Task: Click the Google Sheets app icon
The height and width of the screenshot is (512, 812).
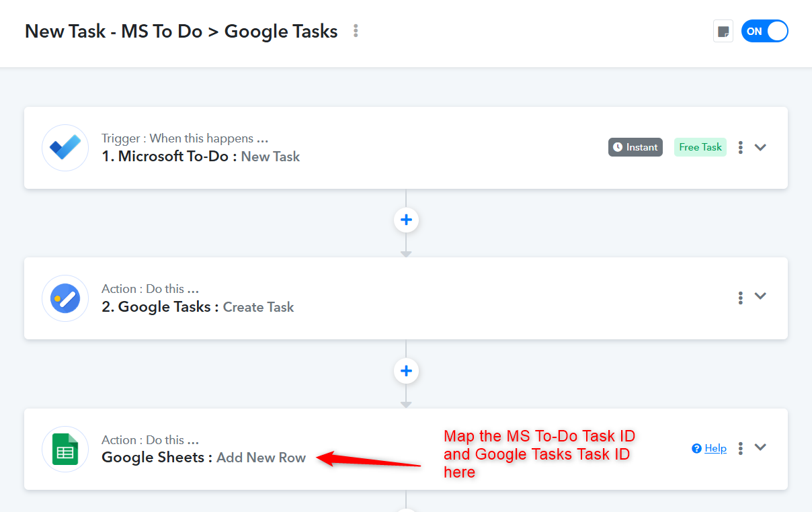Action: [65, 449]
